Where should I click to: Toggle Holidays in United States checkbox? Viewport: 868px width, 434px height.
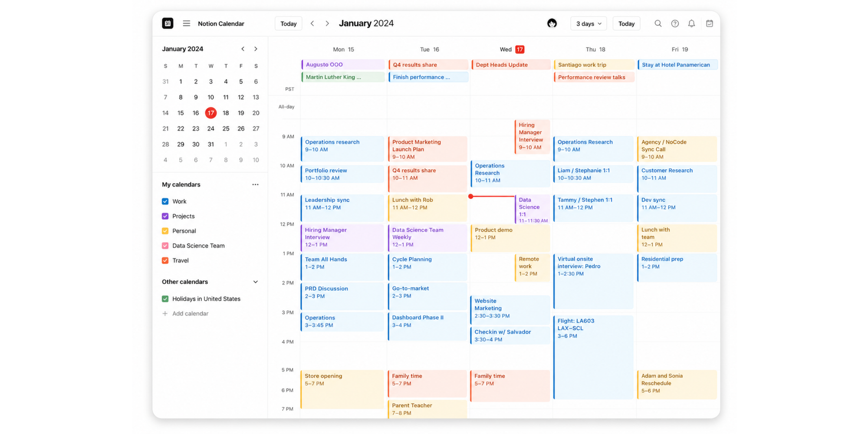click(165, 299)
